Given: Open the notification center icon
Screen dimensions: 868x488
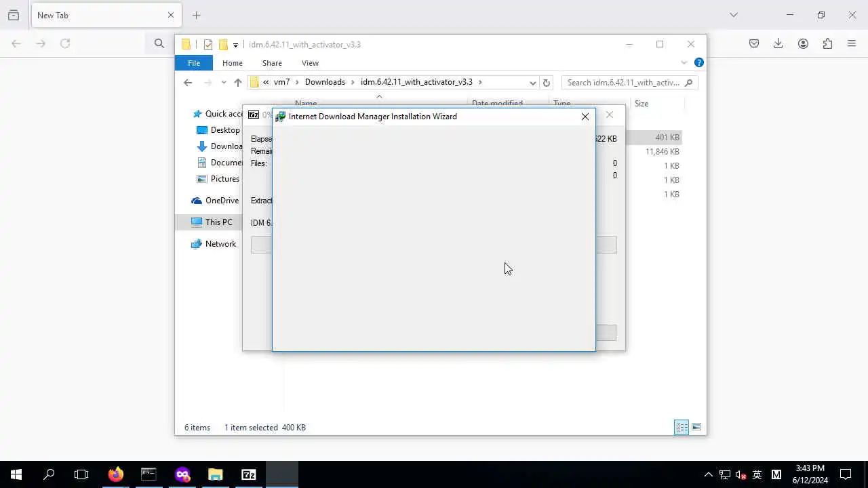Looking at the screenshot, I should [846, 474].
